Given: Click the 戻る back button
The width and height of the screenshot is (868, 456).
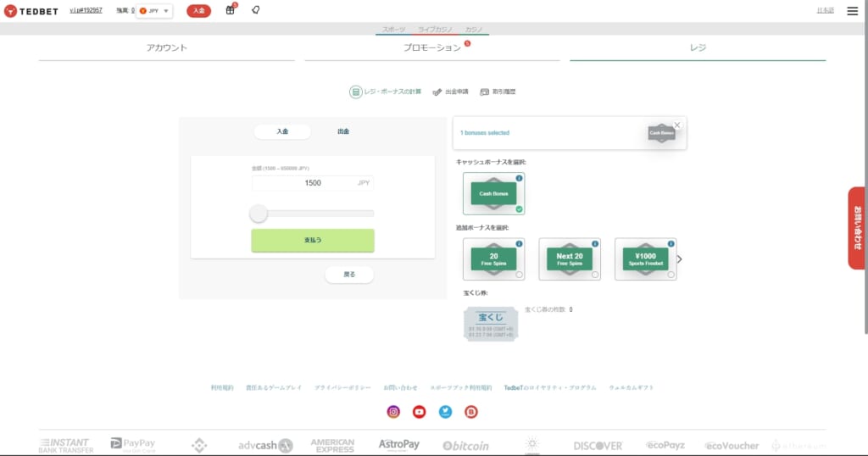Looking at the screenshot, I should click(349, 275).
